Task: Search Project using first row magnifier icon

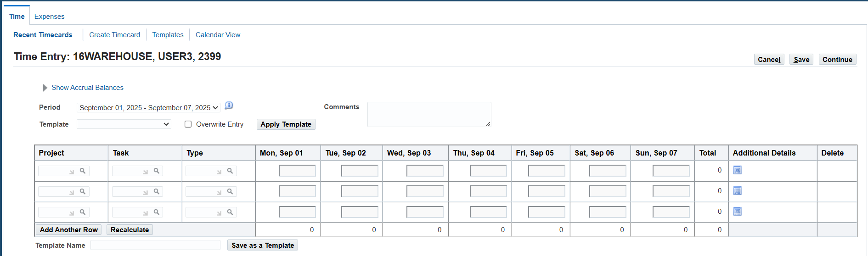Action: [x=83, y=171]
